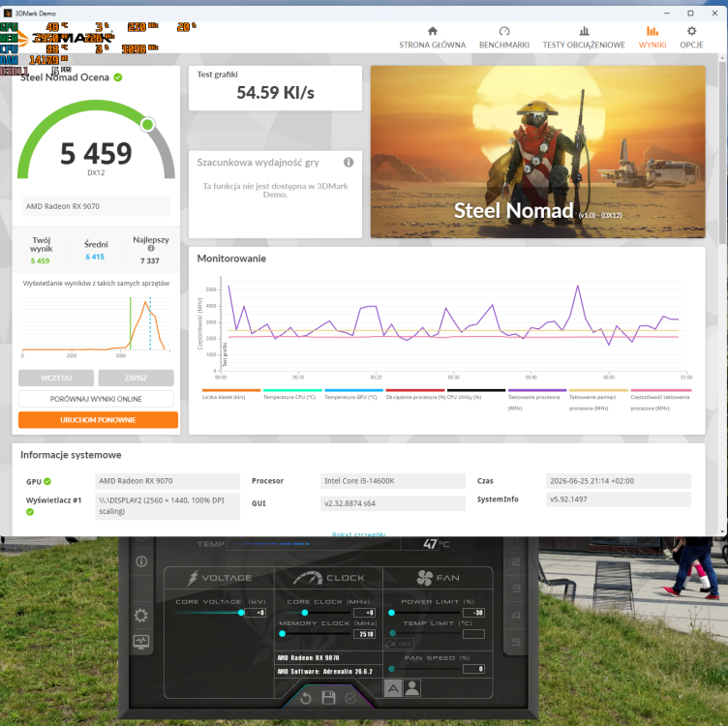This screenshot has height=726, width=728.
Task: Open the Strona Główna home tab
Action: click(x=432, y=38)
